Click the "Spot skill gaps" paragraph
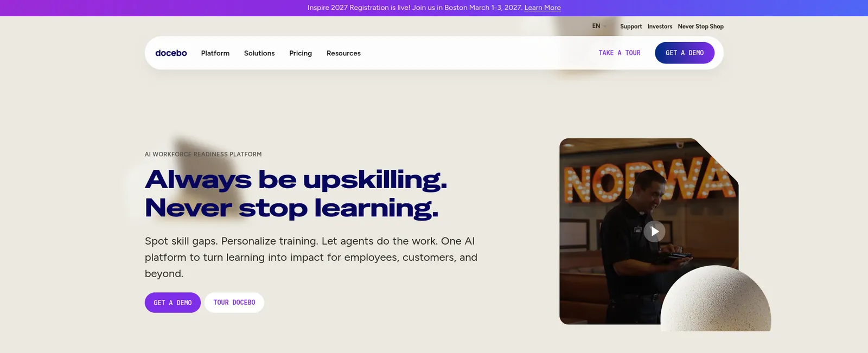868x353 pixels. click(x=311, y=257)
